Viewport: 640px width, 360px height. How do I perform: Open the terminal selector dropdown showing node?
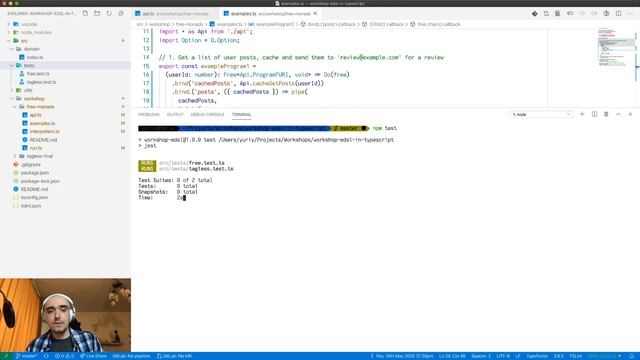click(541, 115)
